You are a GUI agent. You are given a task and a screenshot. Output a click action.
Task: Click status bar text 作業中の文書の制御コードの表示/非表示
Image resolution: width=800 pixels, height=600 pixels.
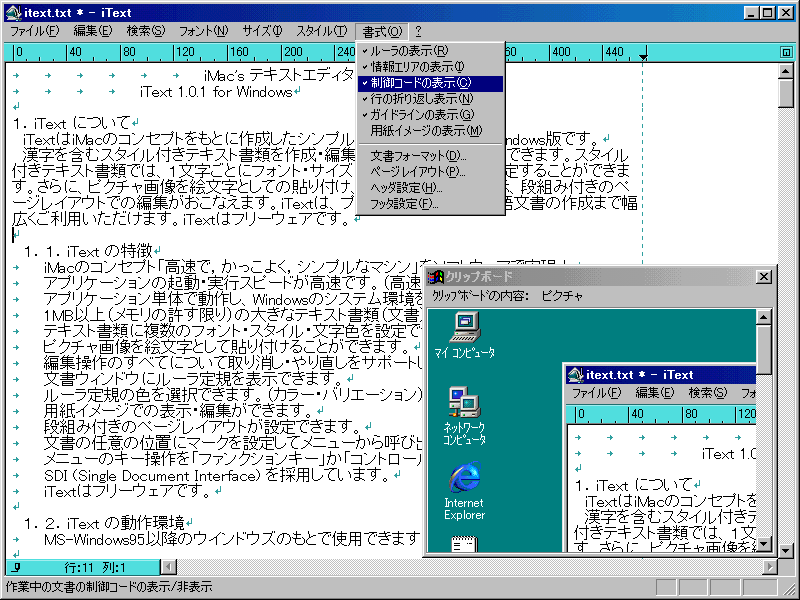click(x=108, y=587)
